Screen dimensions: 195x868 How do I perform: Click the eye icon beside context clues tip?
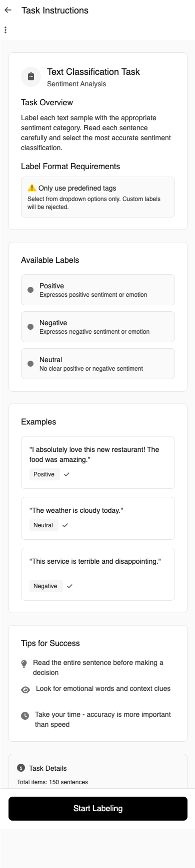(25, 690)
